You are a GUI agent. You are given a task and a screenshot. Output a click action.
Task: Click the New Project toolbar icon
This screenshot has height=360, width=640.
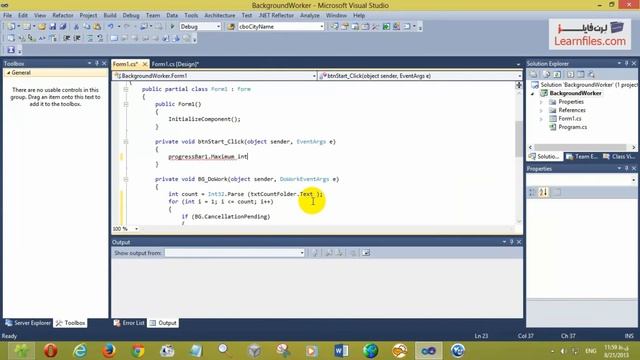pyautogui.click(x=11, y=27)
